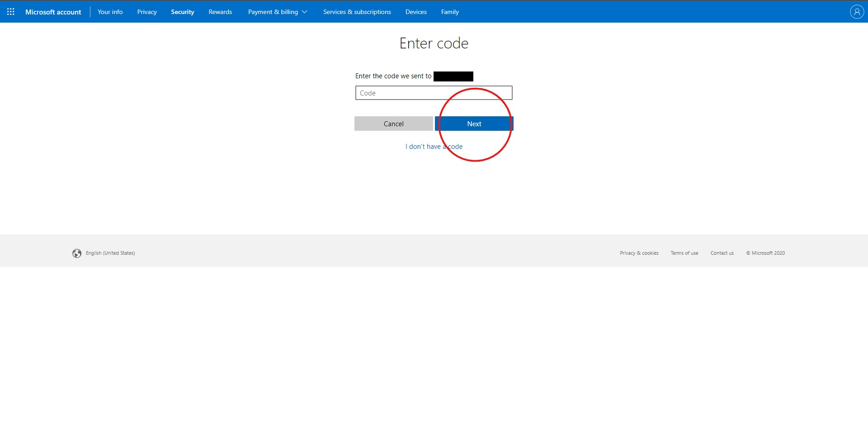The image size is (868, 424).
Task: Click the globe language icon in the footer
Action: pyautogui.click(x=77, y=253)
